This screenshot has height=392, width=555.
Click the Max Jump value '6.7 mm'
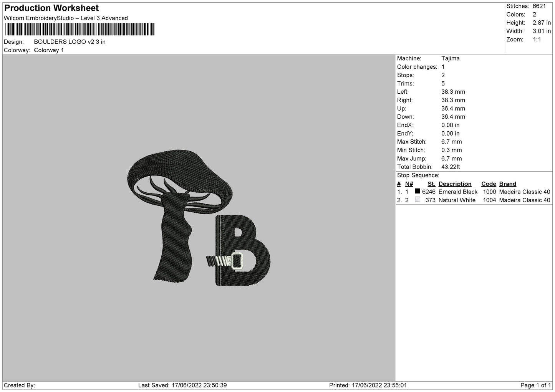click(452, 159)
